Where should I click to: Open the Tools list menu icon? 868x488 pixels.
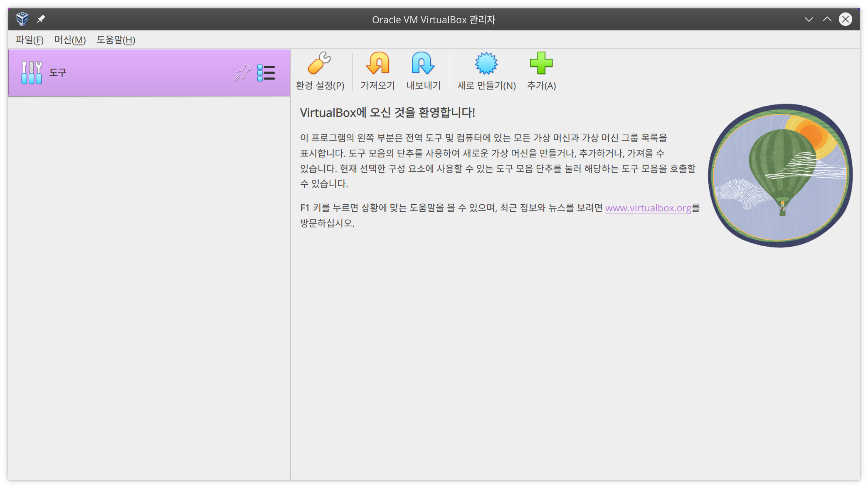pyautogui.click(x=266, y=73)
